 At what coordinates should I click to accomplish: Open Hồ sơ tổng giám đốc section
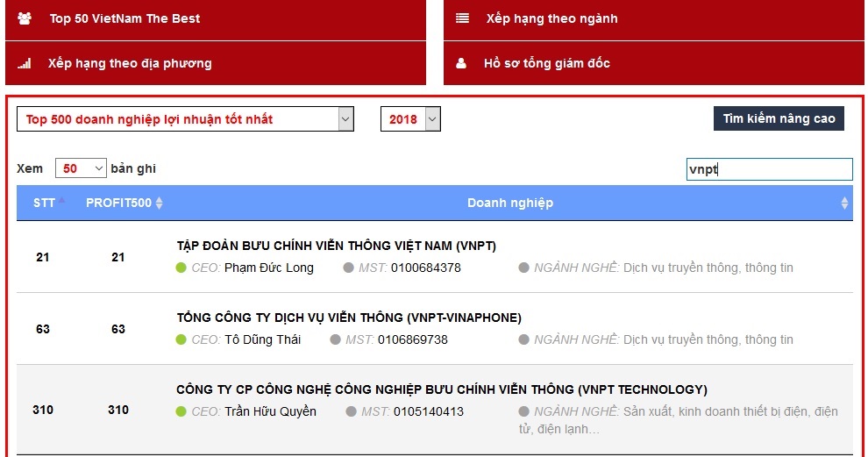point(546,63)
